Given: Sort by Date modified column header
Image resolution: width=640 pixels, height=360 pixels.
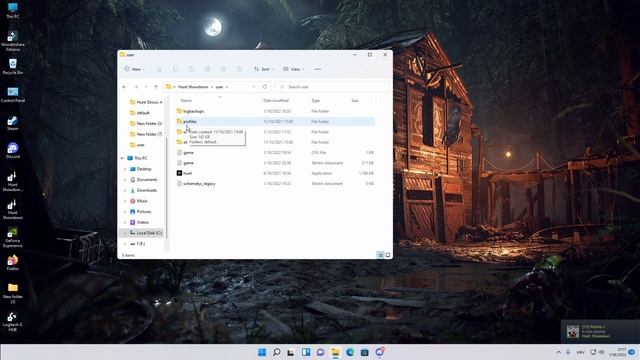Looking at the screenshot, I should coord(276,100).
